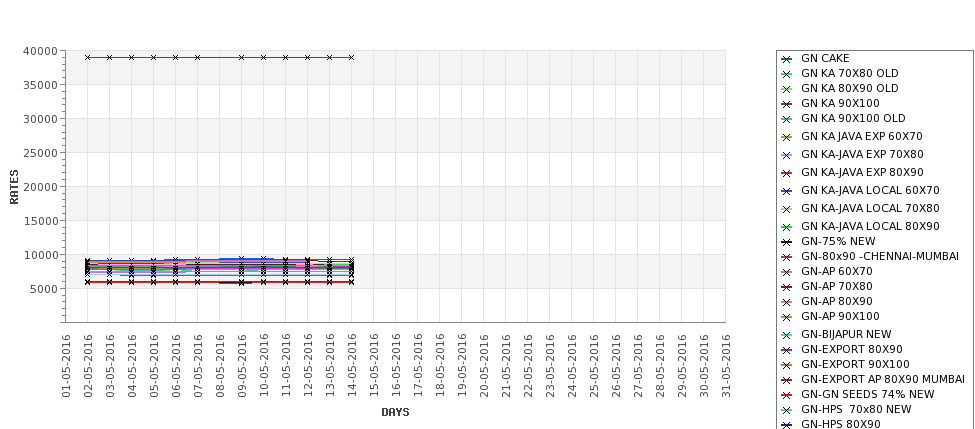The image size is (975, 429).
Task: Click GN KA JAVA EXP 60X70 legend text
Action: (861, 136)
